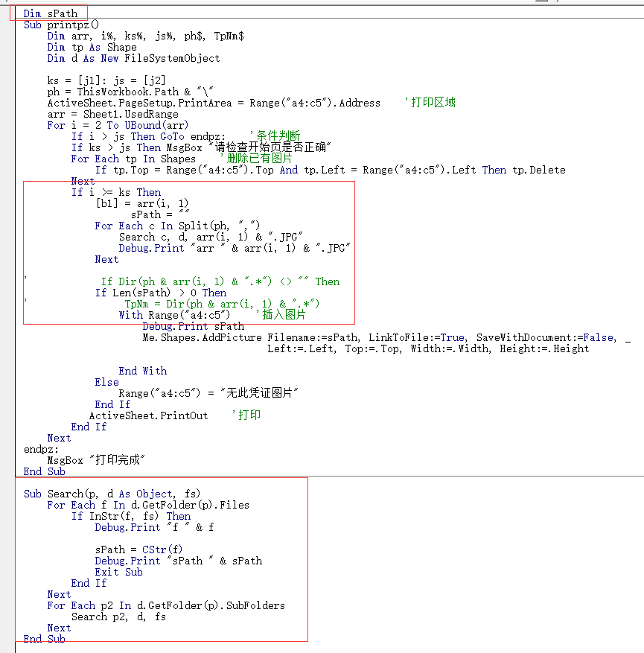The image size is (644, 653).
Task: Click 'Sub Search(p, d As Object, fs)' line
Action: click(112, 494)
